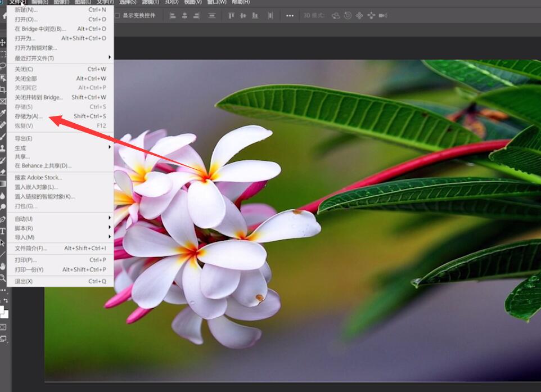Click 3D zoom video camera icon
This screenshot has height=392, width=541.
point(382,16)
